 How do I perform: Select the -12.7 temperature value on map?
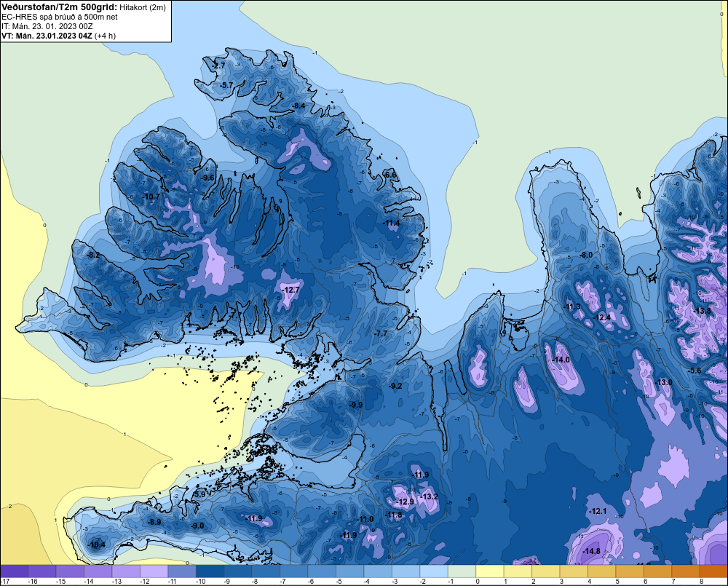(291, 290)
